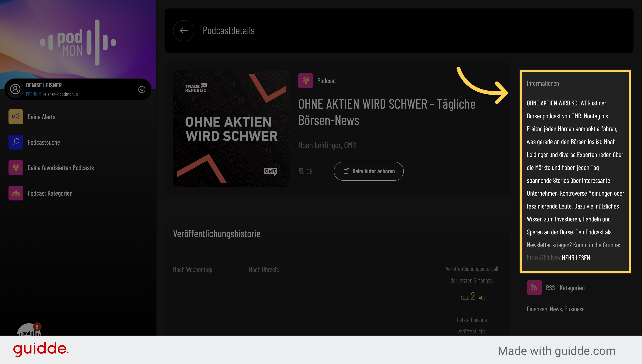Click the Veröffentlichungshistorie heading
This screenshot has height=364, width=642.
click(217, 234)
